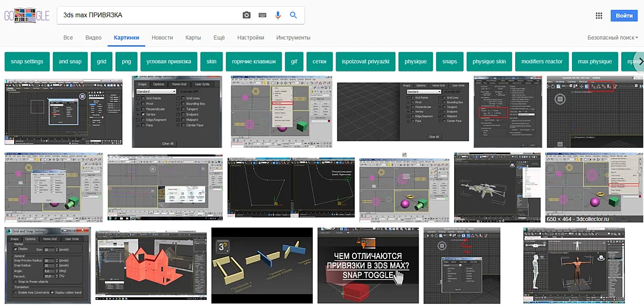Select the png suggestion chip
Image resolution: width=644 pixels, height=307 pixels.
pyautogui.click(x=127, y=62)
